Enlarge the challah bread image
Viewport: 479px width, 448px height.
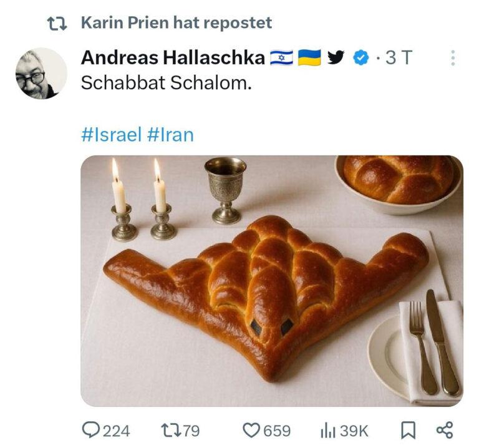pyautogui.click(x=272, y=281)
